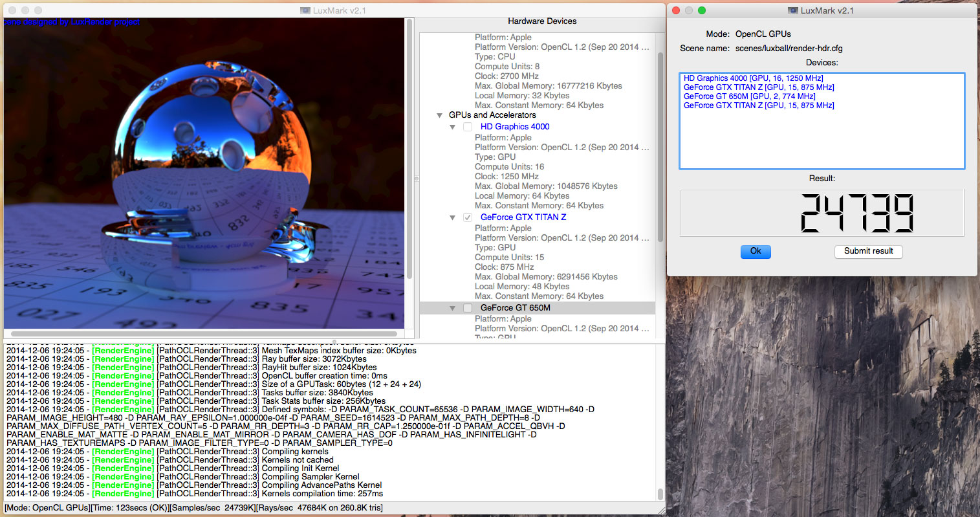Click 'Compute Units: 16' row

click(x=509, y=167)
